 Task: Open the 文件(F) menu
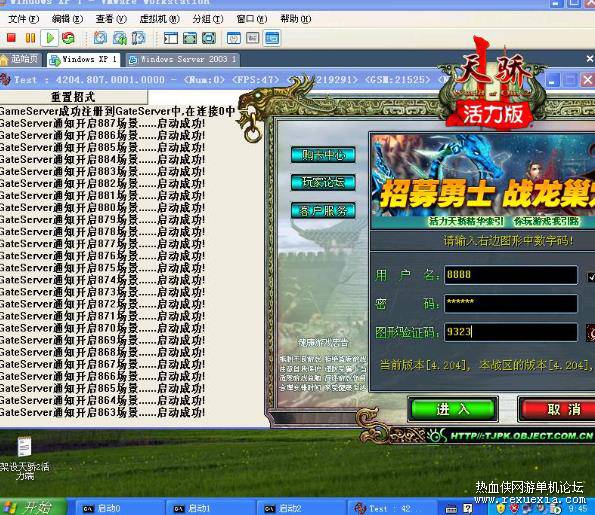[24, 19]
